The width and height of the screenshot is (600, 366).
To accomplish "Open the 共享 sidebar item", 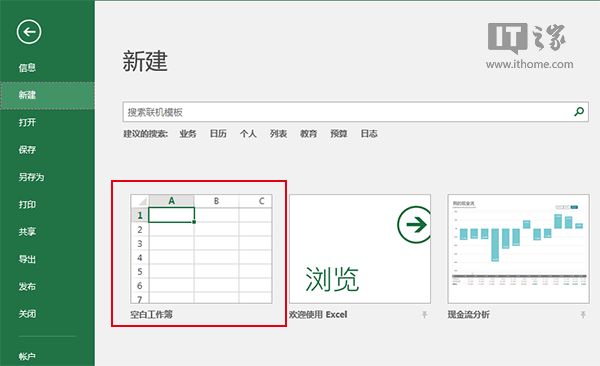I will 27,232.
